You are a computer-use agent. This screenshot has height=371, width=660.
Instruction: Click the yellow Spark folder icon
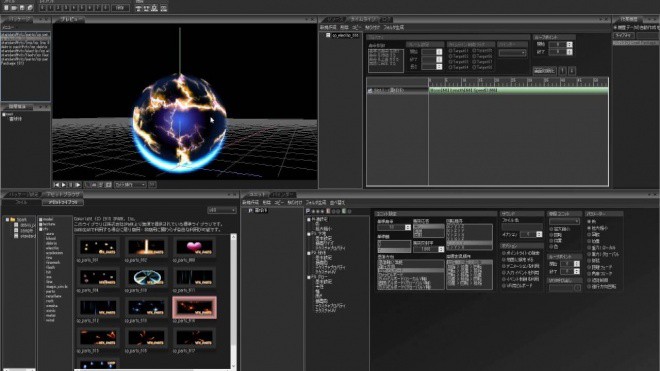coord(13,219)
